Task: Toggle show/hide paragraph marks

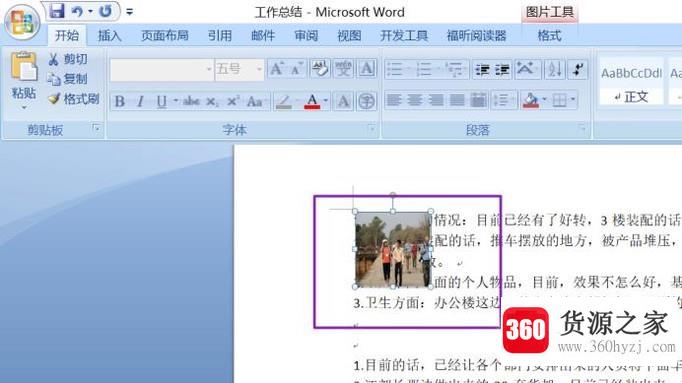Action: coord(578,70)
